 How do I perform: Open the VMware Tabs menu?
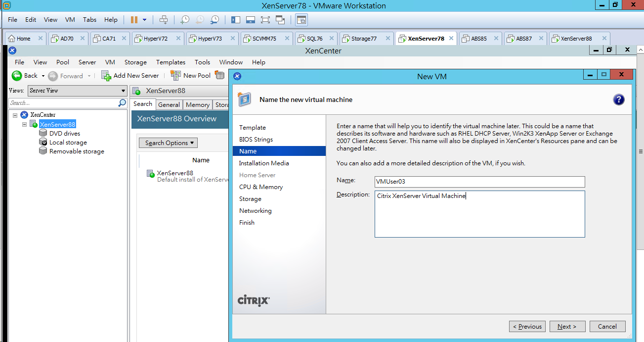[x=89, y=20]
